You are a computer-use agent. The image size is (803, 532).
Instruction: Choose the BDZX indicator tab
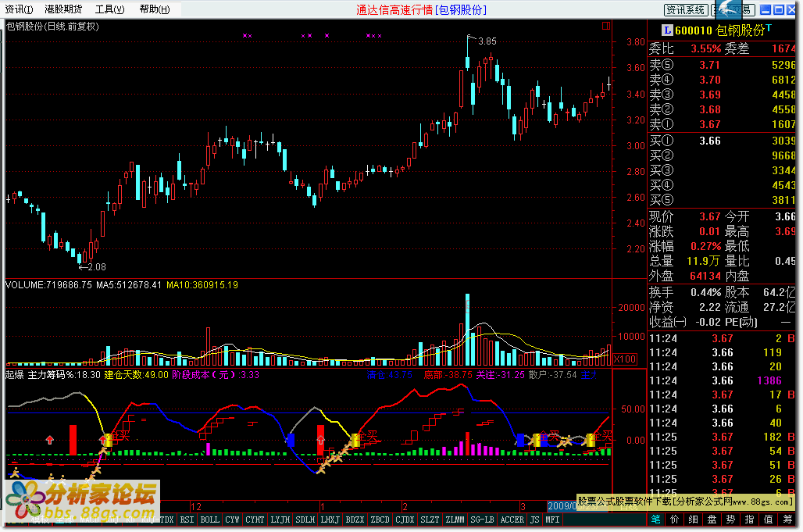(355, 520)
